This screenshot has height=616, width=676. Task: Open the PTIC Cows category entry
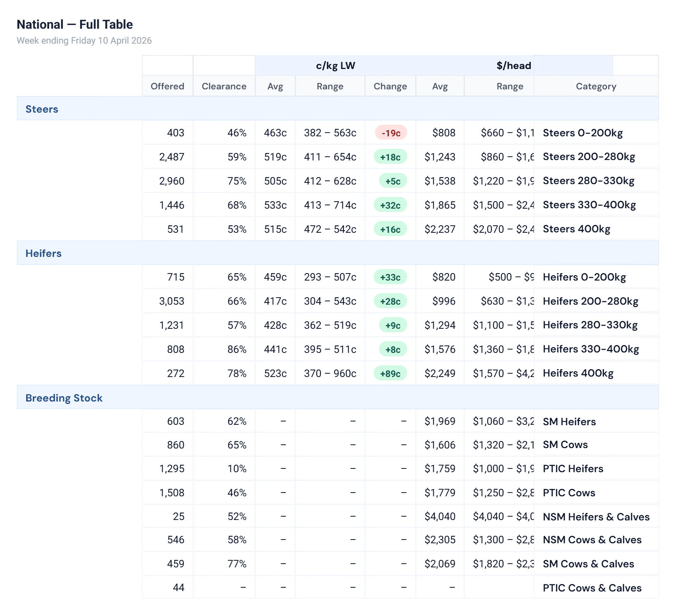pos(569,493)
